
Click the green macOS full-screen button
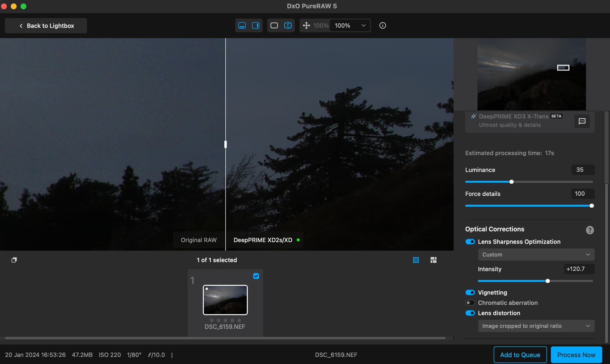click(x=24, y=6)
